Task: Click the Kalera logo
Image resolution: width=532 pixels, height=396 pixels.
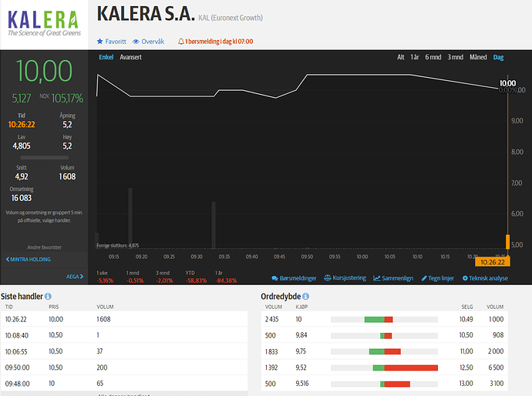Action: (44, 23)
